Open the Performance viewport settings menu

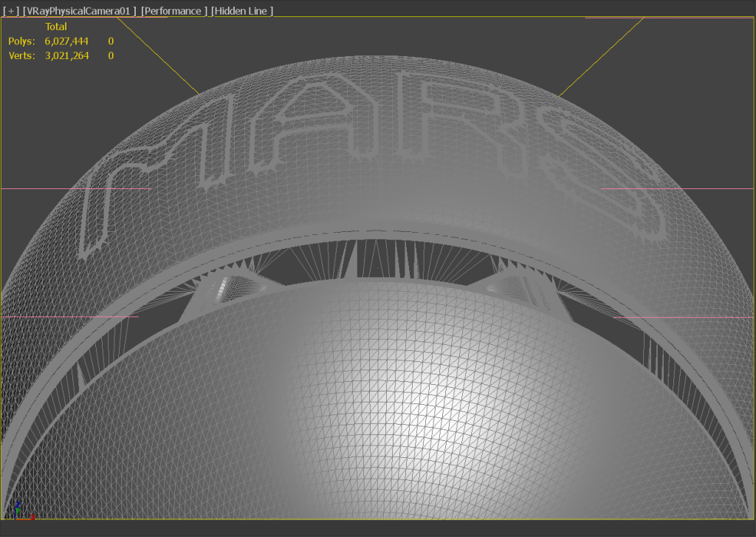(174, 10)
